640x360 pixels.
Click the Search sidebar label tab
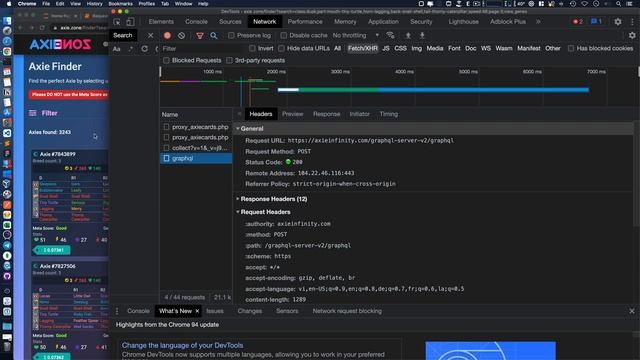(x=122, y=36)
